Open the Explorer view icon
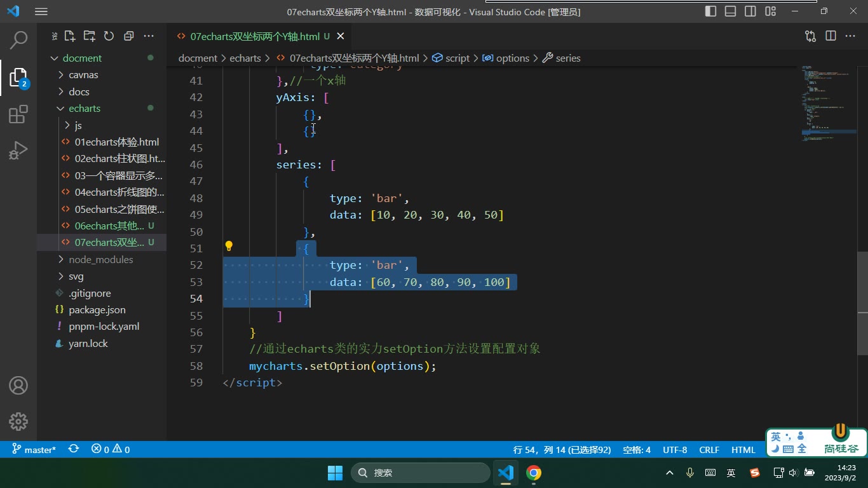 tap(18, 78)
